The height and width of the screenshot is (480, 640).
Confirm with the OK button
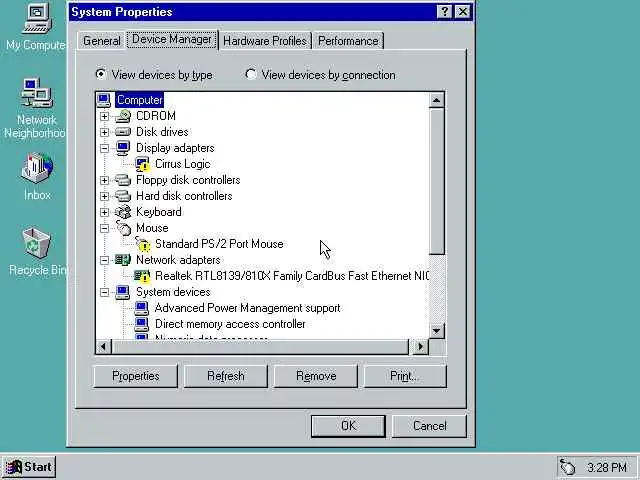(348, 426)
